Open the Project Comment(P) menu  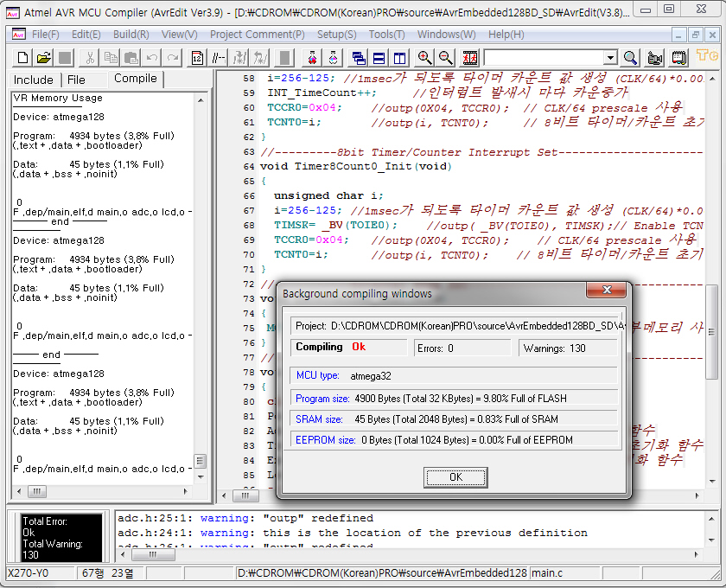click(258, 35)
